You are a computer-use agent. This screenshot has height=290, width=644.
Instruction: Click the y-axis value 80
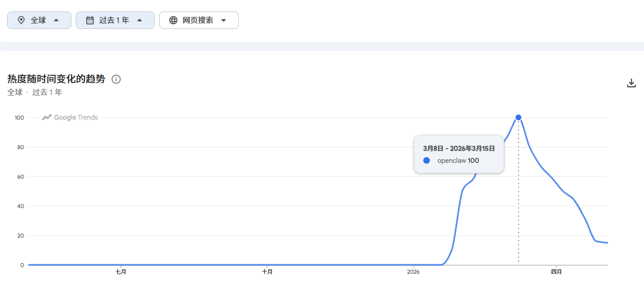click(21, 147)
